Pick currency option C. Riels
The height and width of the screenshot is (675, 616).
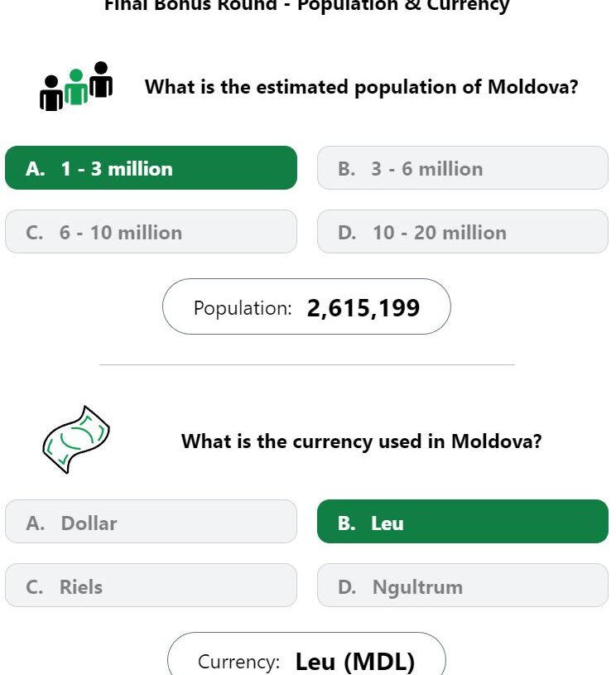[x=151, y=585]
